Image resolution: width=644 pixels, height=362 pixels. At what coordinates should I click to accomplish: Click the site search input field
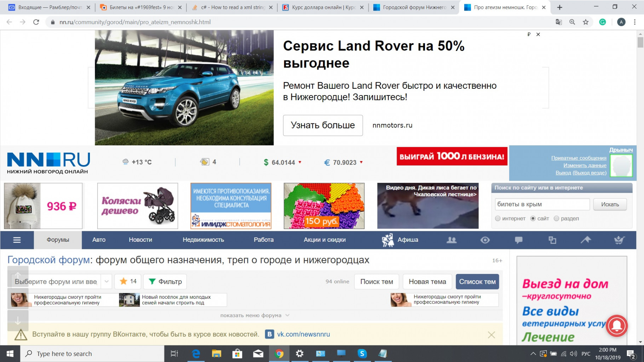click(542, 204)
